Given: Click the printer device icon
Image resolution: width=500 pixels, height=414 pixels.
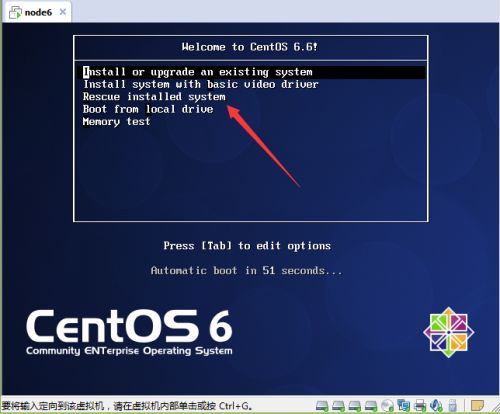Looking at the screenshot, I should click(420, 406).
